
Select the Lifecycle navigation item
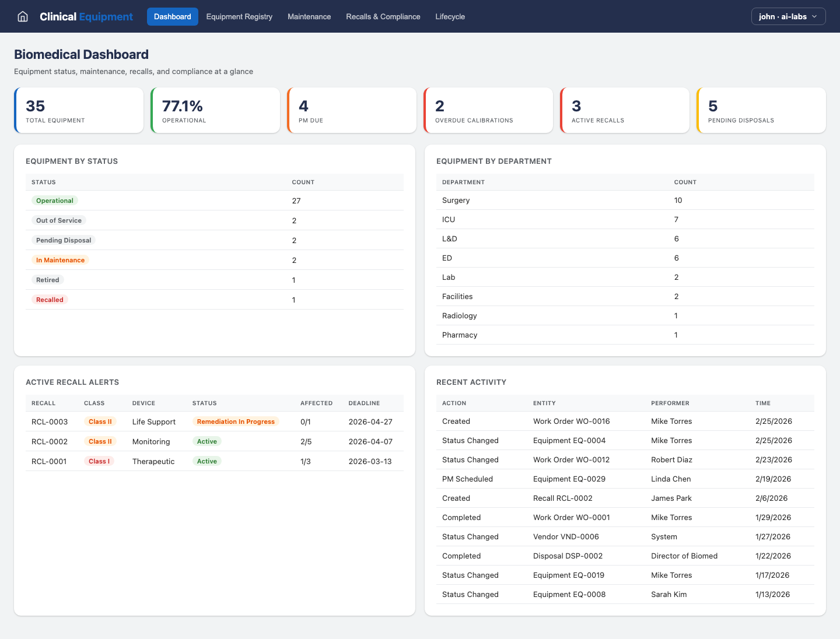coord(450,16)
